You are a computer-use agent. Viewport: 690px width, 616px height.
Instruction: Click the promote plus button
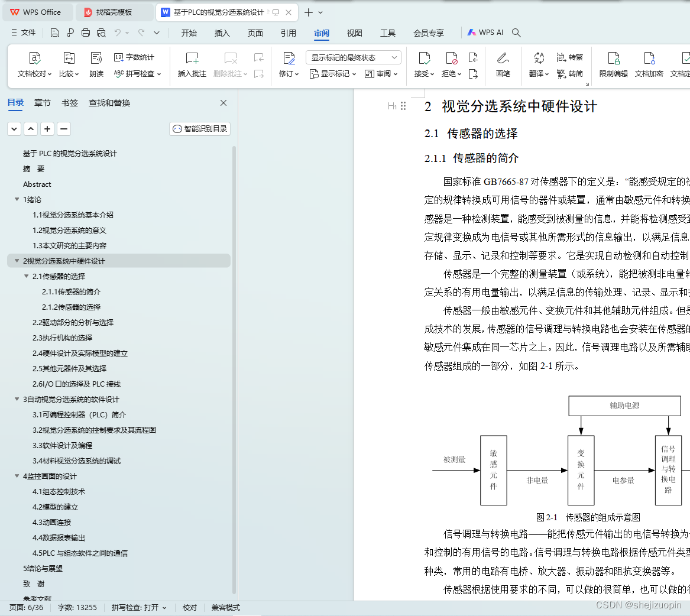pos(47,129)
